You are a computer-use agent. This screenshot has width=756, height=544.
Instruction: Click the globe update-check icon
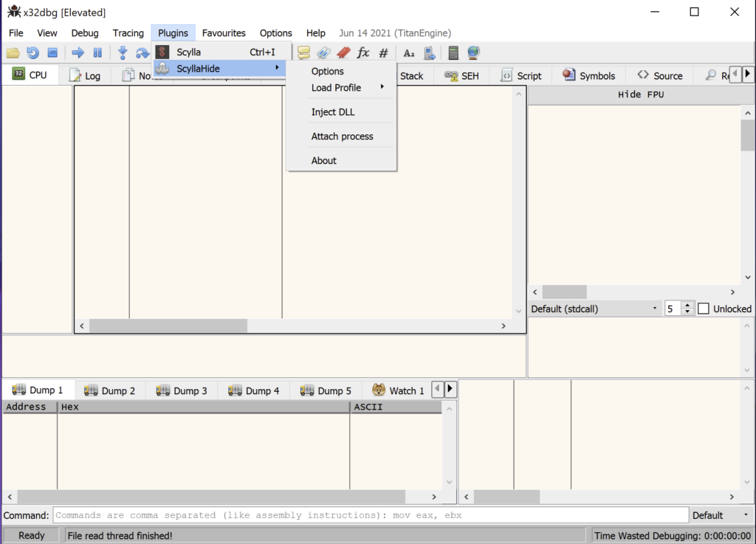(472, 52)
